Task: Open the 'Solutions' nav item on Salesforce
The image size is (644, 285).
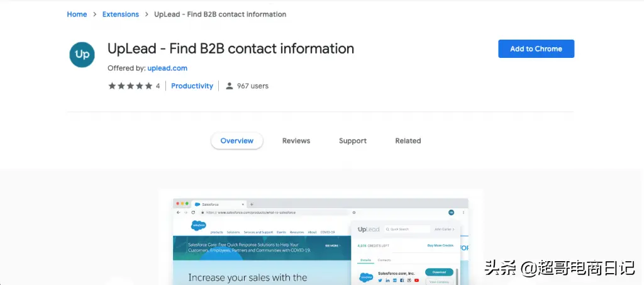Action: (233, 232)
